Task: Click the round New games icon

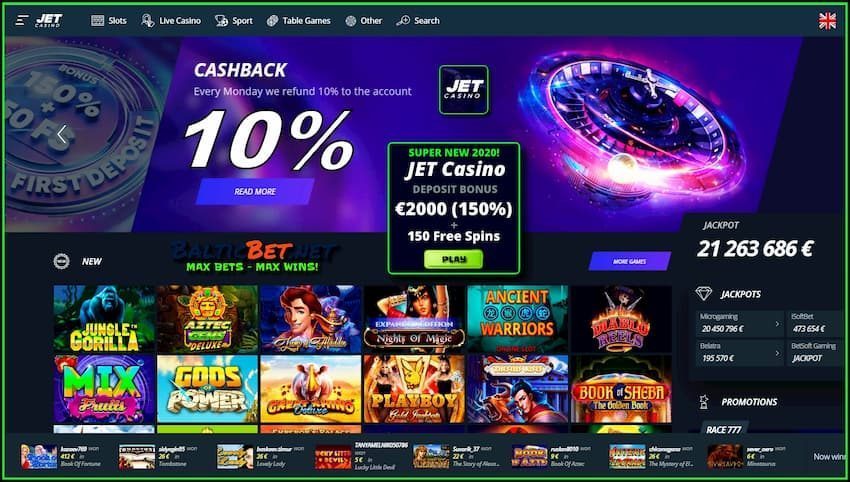Action: point(61,261)
